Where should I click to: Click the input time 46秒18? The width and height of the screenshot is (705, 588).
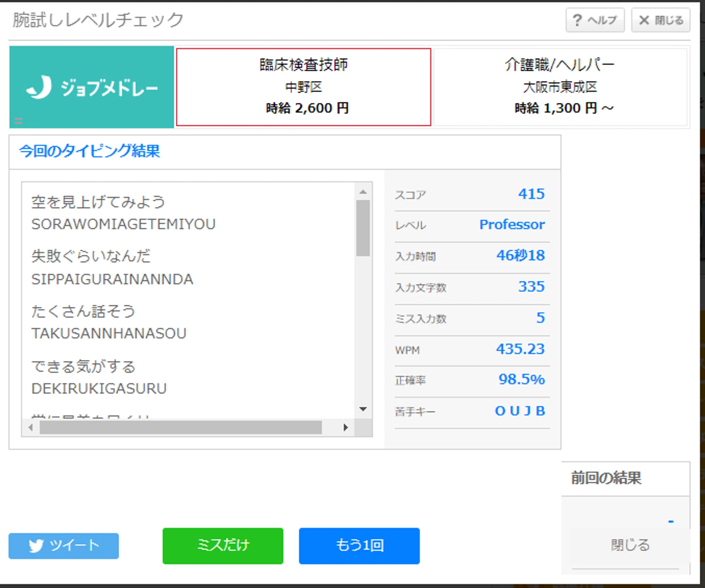click(x=521, y=255)
